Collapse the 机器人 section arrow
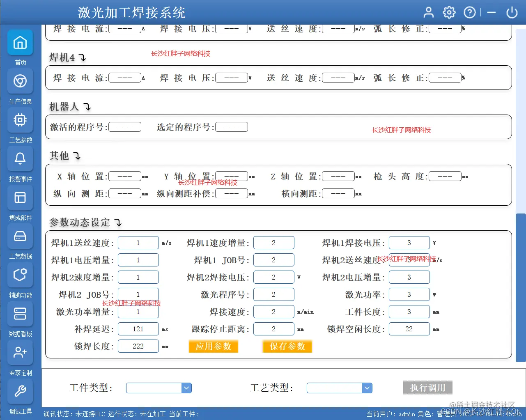 coord(87,107)
